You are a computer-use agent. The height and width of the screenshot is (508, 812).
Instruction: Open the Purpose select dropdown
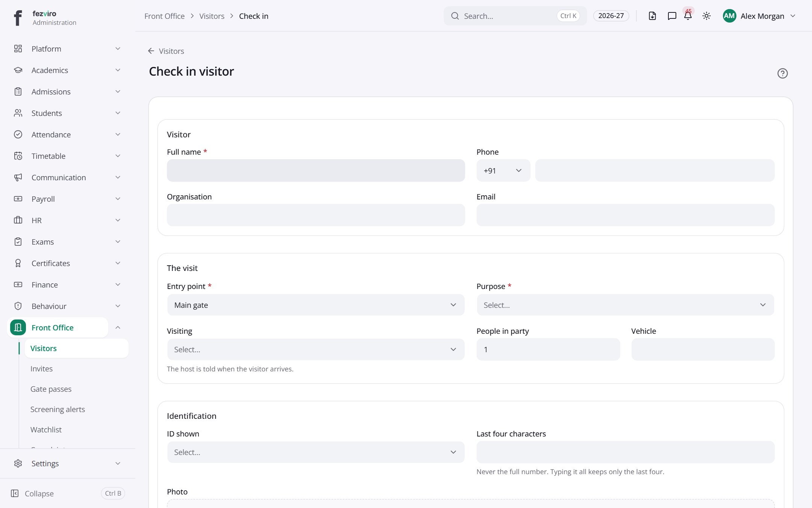(x=625, y=305)
